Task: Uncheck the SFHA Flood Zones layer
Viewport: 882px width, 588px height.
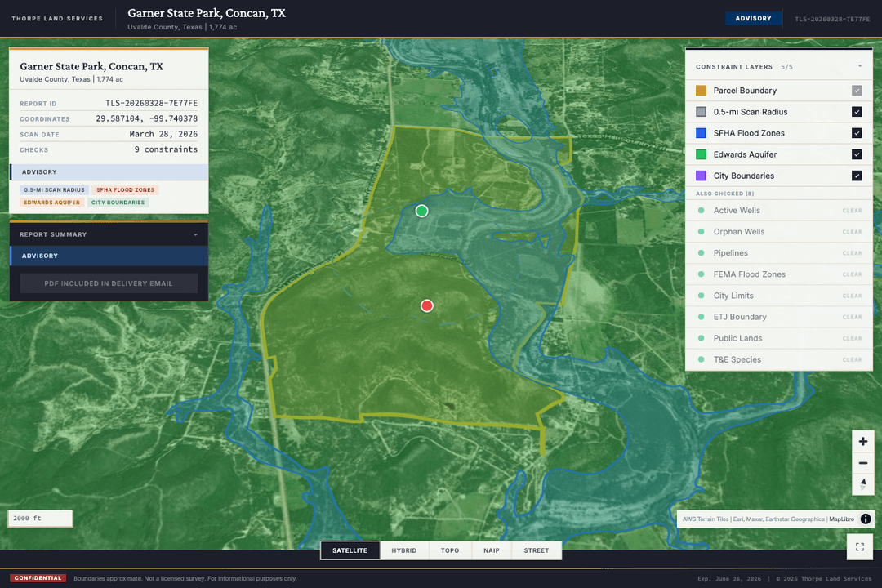Action: coord(857,133)
